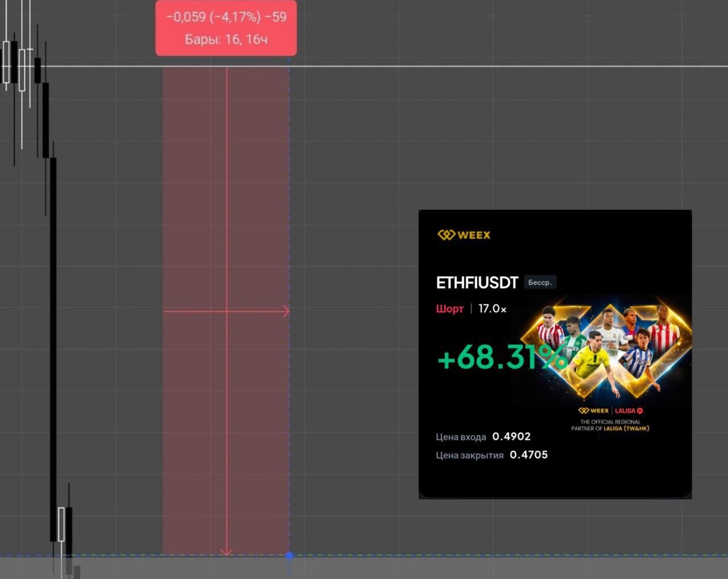
Task: Click the red measurement label showing -4,17%
Action: point(226,28)
